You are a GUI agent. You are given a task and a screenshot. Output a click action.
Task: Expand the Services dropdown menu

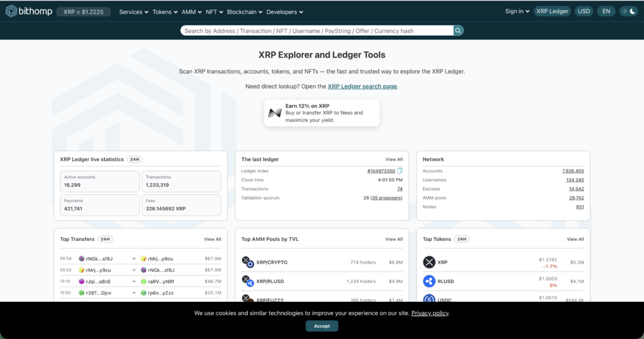133,12
